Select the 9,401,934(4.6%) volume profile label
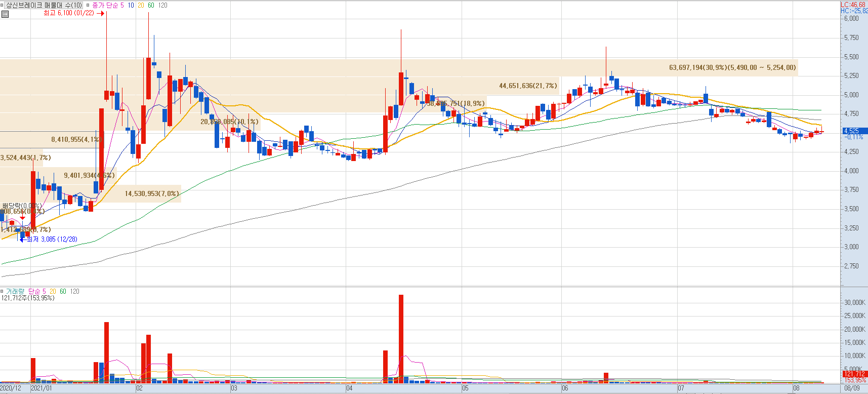 [89, 175]
